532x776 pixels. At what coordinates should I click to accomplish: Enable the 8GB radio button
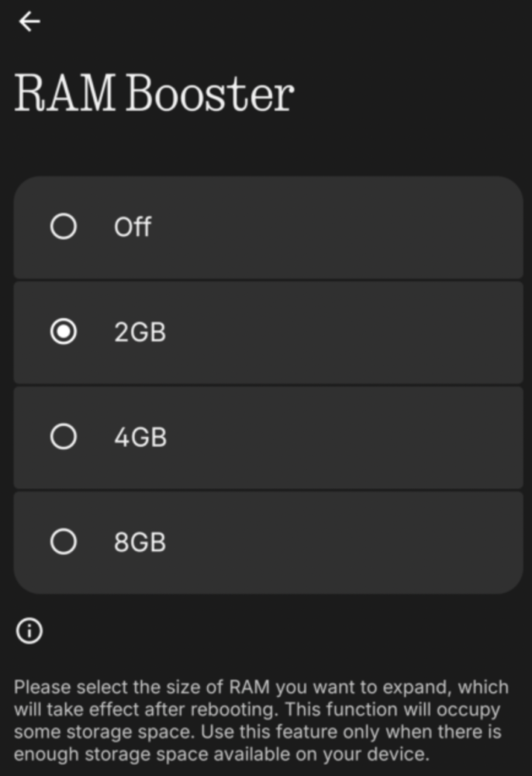pyautogui.click(x=64, y=542)
